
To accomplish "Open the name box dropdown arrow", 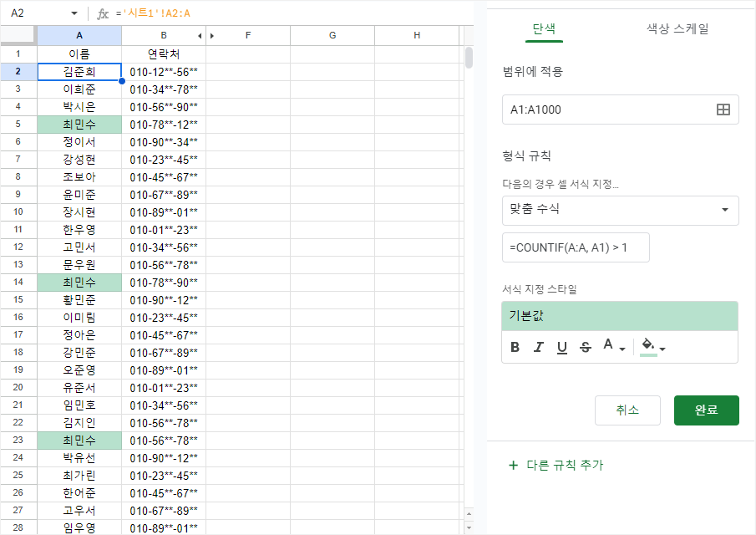I will (x=74, y=13).
